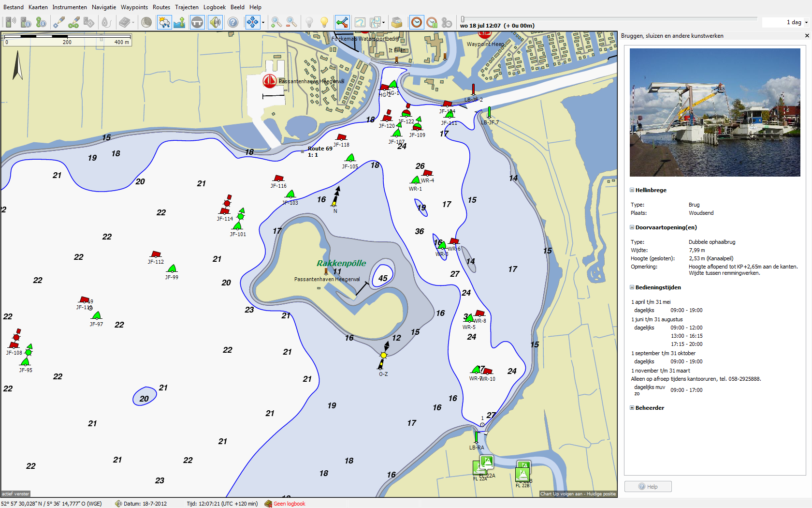Open the route info icon

[41, 22]
